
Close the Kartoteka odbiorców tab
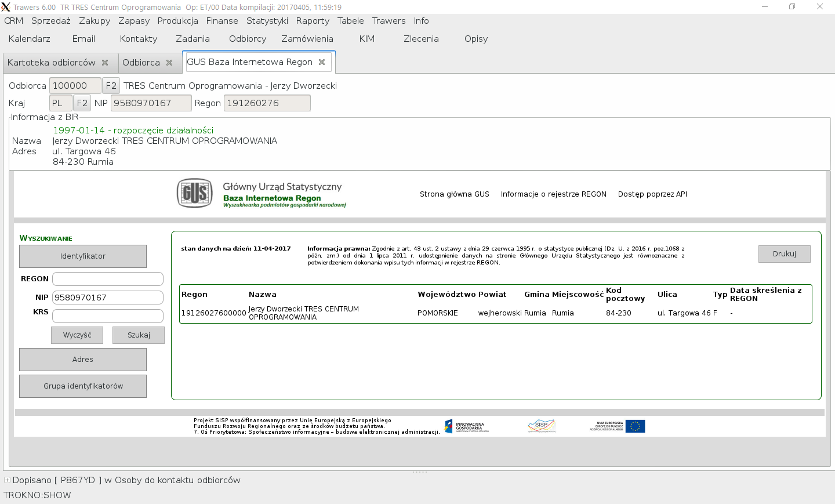[105, 63]
